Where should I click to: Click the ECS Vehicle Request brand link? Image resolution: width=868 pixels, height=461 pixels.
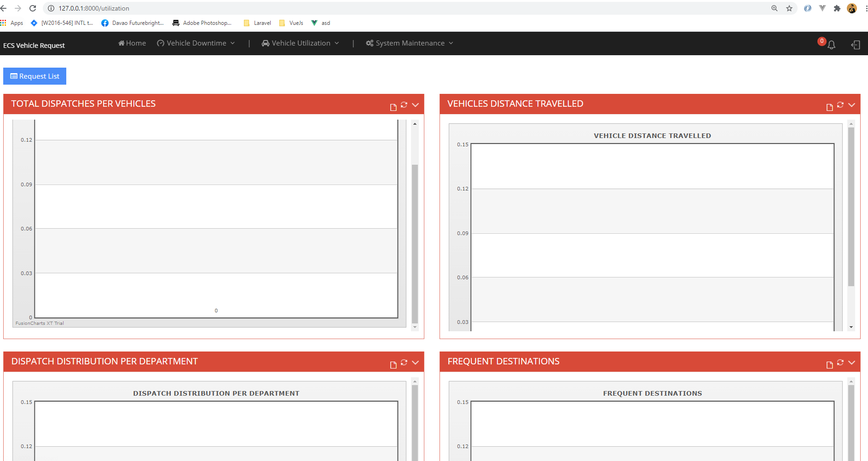[34, 46]
